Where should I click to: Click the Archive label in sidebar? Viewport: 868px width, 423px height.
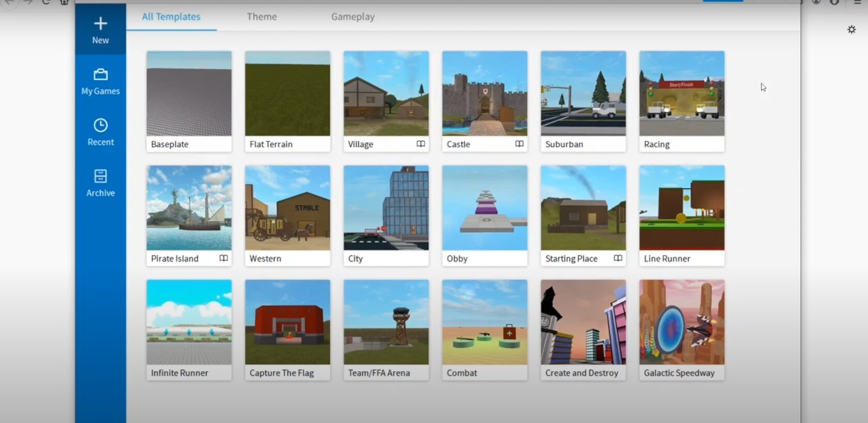(100, 193)
